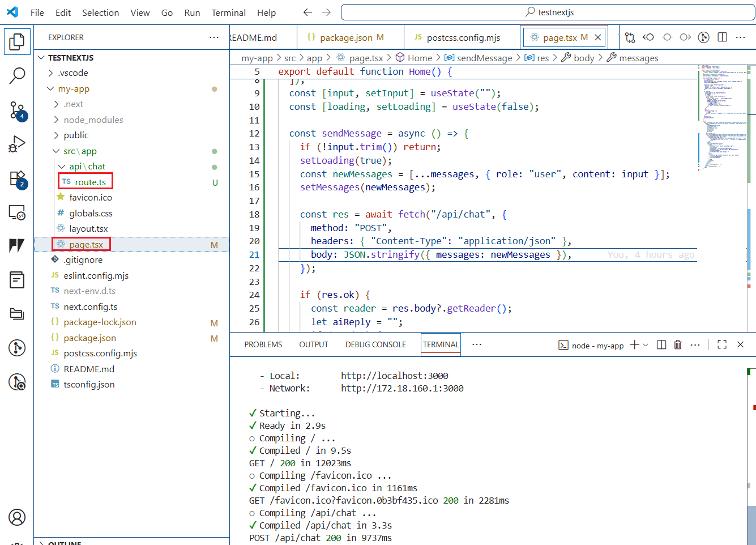Viewport: 756px width, 545px height.
Task: Open the Remote Explorer icon in activity bar
Action: point(17,213)
